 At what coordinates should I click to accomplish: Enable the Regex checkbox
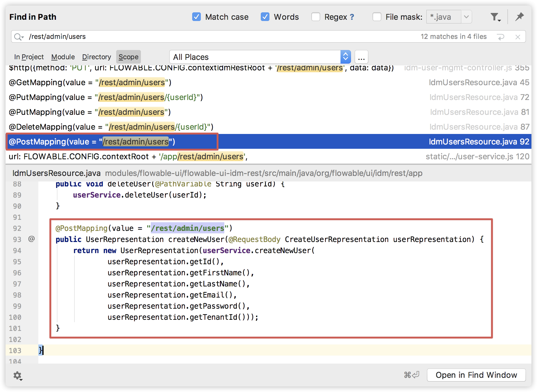316,17
